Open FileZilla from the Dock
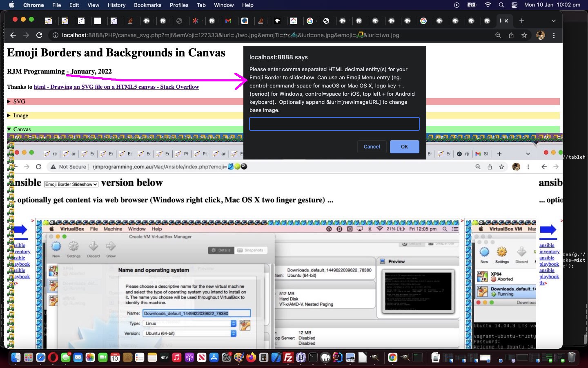Image resolution: width=588 pixels, height=368 pixels. click(288, 358)
